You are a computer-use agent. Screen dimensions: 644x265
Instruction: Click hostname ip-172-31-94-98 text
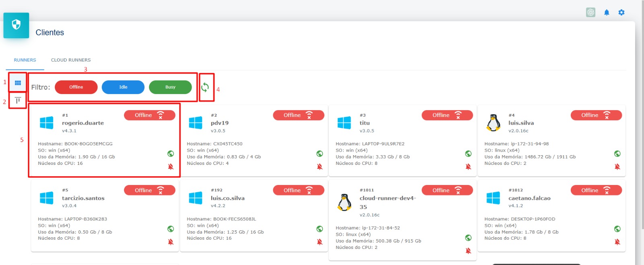[x=530, y=144]
